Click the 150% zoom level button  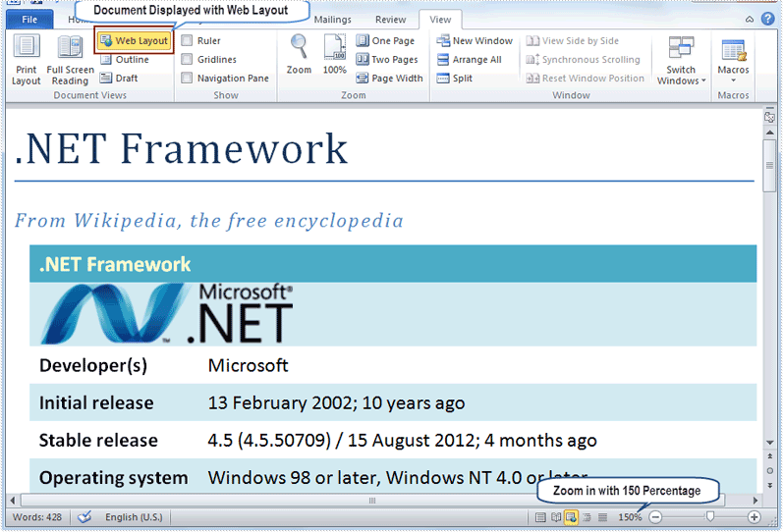[630, 517]
